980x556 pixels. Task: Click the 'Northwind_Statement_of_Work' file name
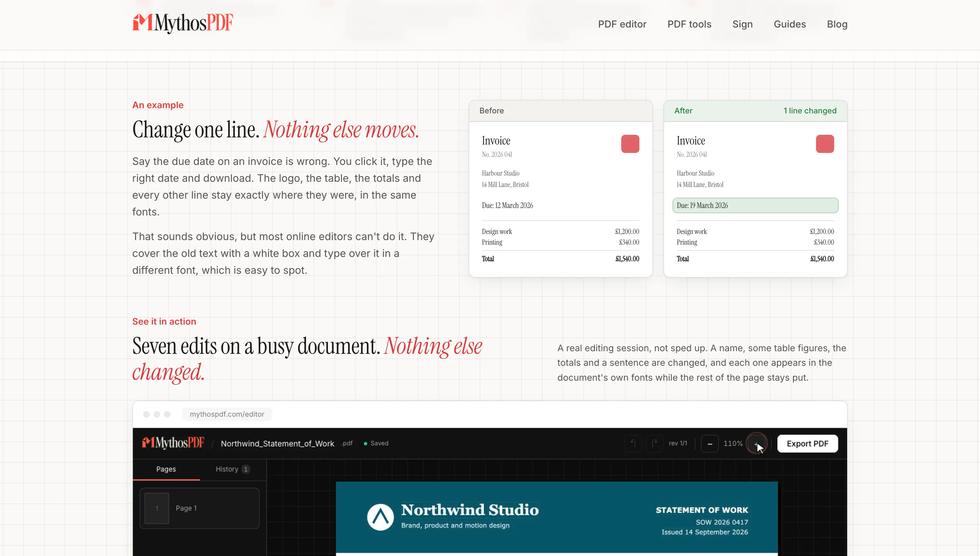point(277,443)
